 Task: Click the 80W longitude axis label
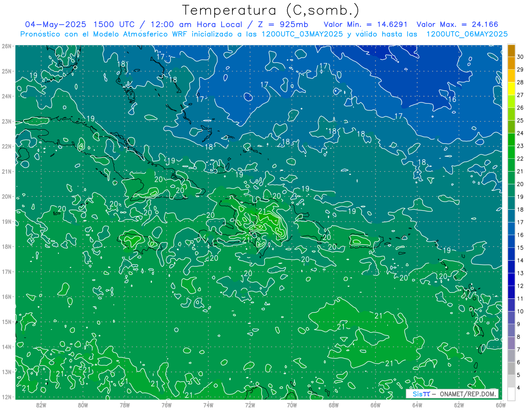[x=83, y=405]
